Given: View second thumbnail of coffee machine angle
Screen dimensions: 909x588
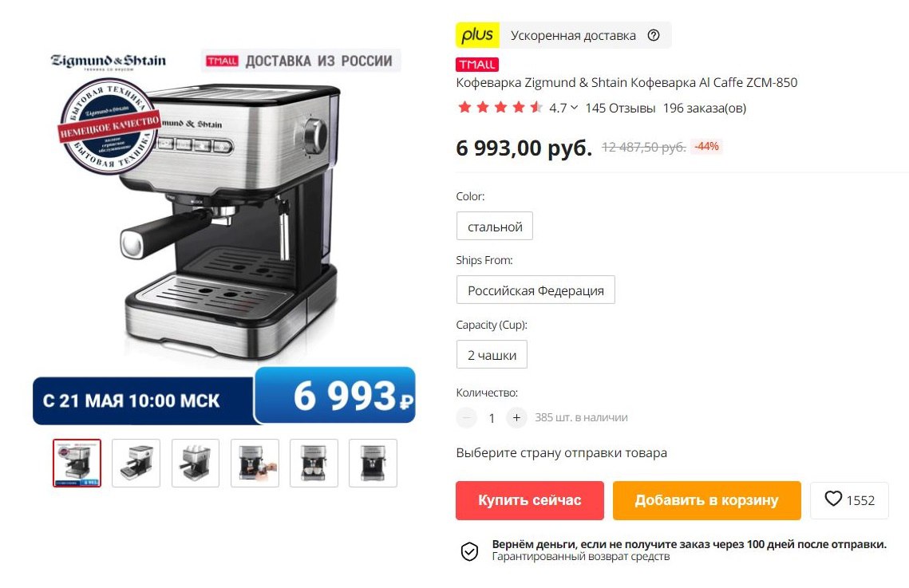Looking at the screenshot, I should pyautogui.click(x=136, y=463).
